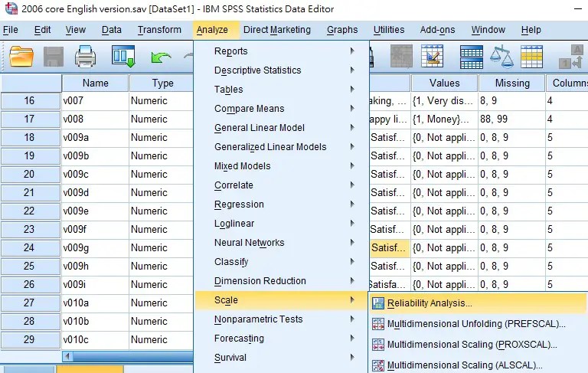Open the Window menu

pyautogui.click(x=488, y=30)
